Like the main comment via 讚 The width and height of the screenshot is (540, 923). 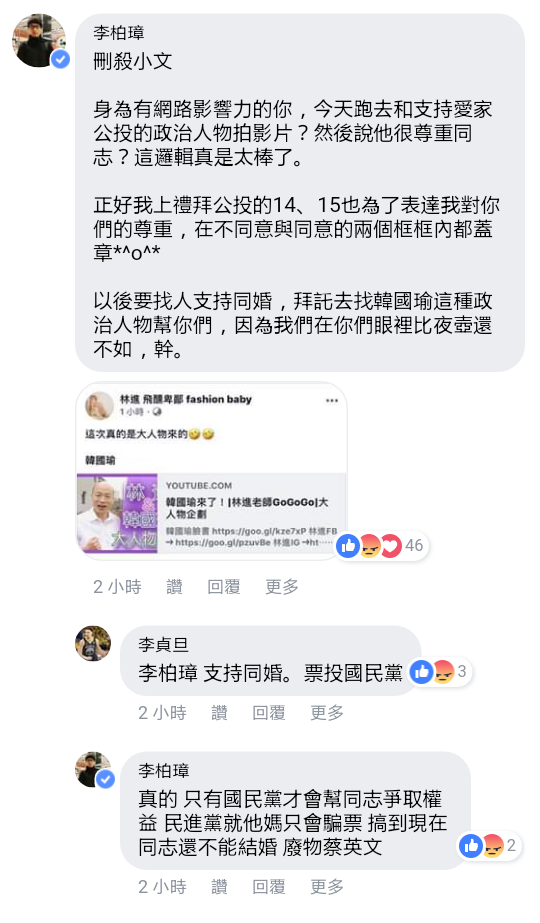coord(174,587)
